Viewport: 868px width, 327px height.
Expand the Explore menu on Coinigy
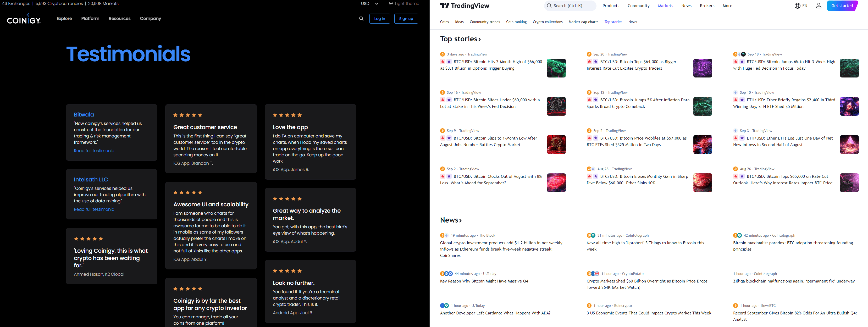pyautogui.click(x=64, y=19)
